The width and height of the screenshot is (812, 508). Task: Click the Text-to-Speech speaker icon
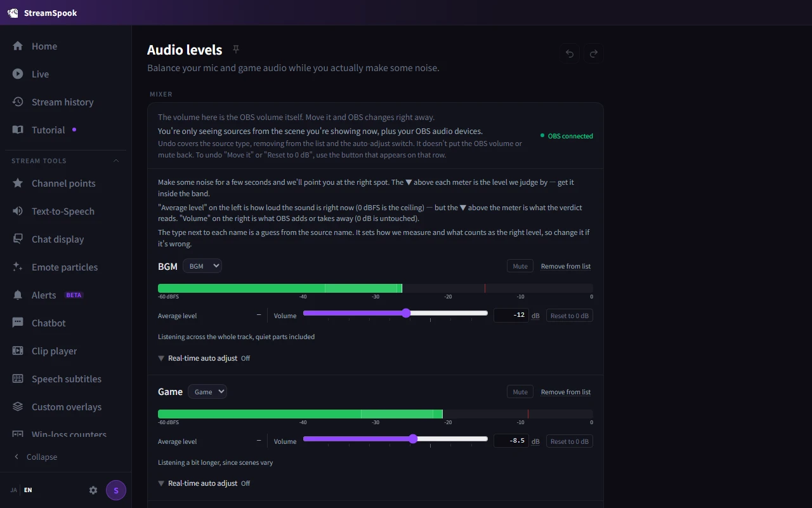18,211
